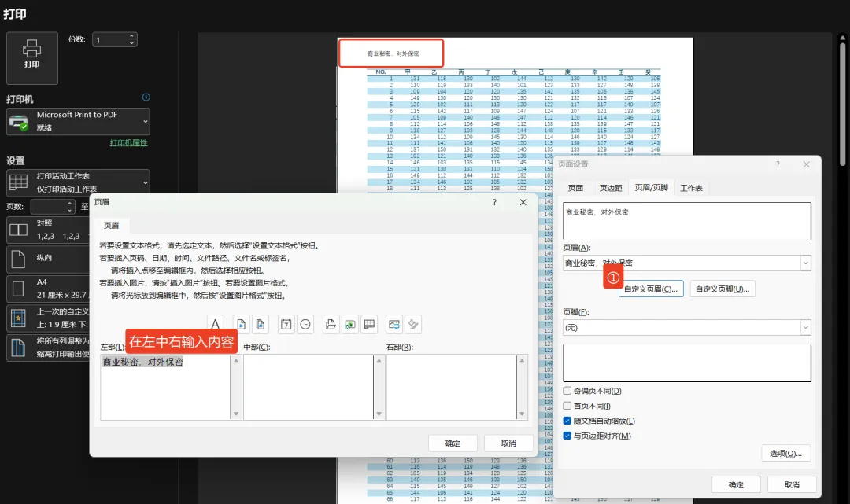Viewport: 850px width, 504px height.
Task: Open the 打印活动工作表 dropdown
Action: point(78,182)
